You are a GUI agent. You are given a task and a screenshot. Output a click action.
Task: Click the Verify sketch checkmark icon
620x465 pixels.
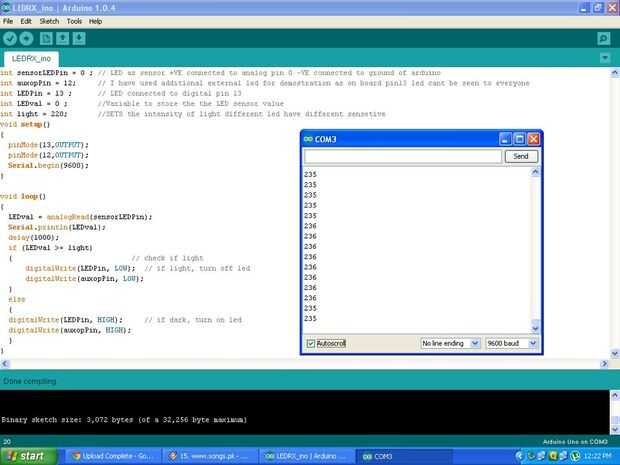click(10, 38)
